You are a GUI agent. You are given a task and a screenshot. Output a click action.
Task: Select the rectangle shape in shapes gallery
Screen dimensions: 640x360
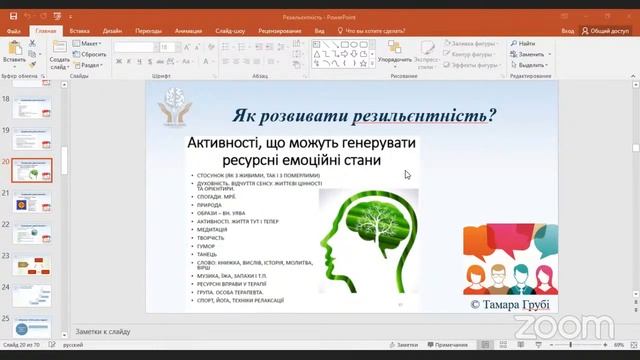345,44
